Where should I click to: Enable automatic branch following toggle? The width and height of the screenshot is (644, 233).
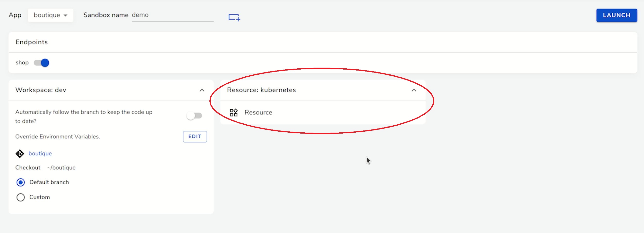[194, 116]
